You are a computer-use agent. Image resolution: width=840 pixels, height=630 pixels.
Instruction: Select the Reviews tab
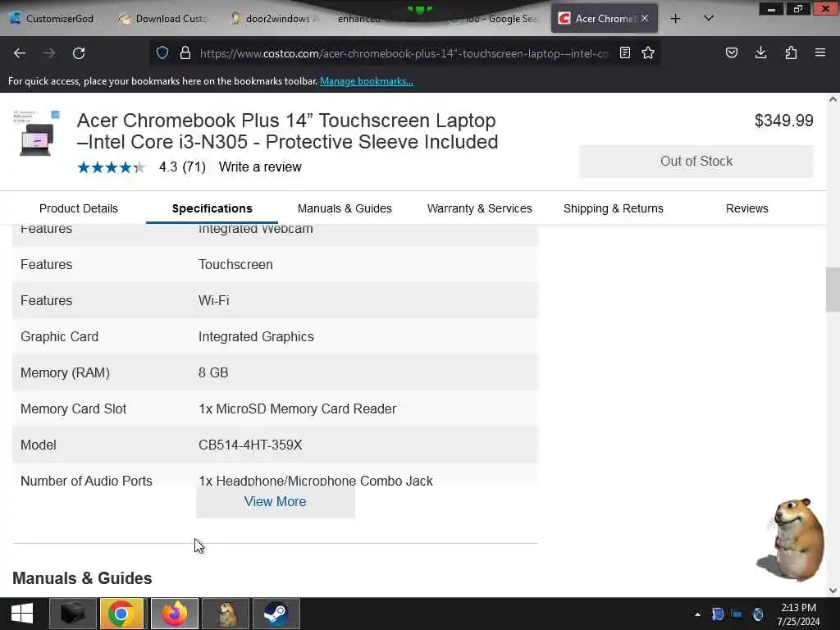click(746, 208)
